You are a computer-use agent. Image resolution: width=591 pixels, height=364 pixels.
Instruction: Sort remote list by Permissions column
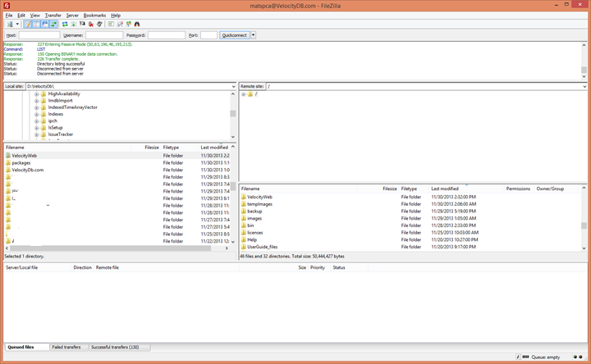coord(519,189)
